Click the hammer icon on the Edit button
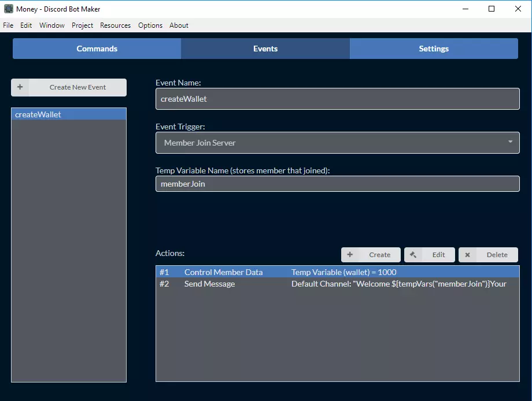 (x=413, y=254)
